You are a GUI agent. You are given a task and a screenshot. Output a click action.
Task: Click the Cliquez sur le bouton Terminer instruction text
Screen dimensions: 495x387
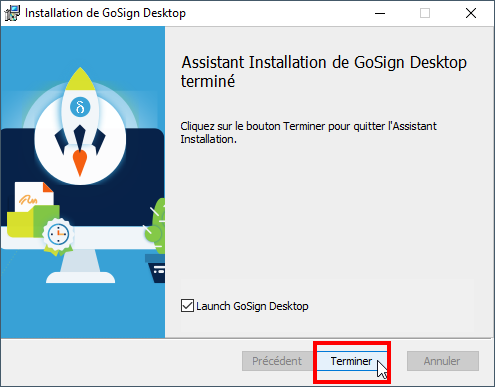click(x=308, y=133)
